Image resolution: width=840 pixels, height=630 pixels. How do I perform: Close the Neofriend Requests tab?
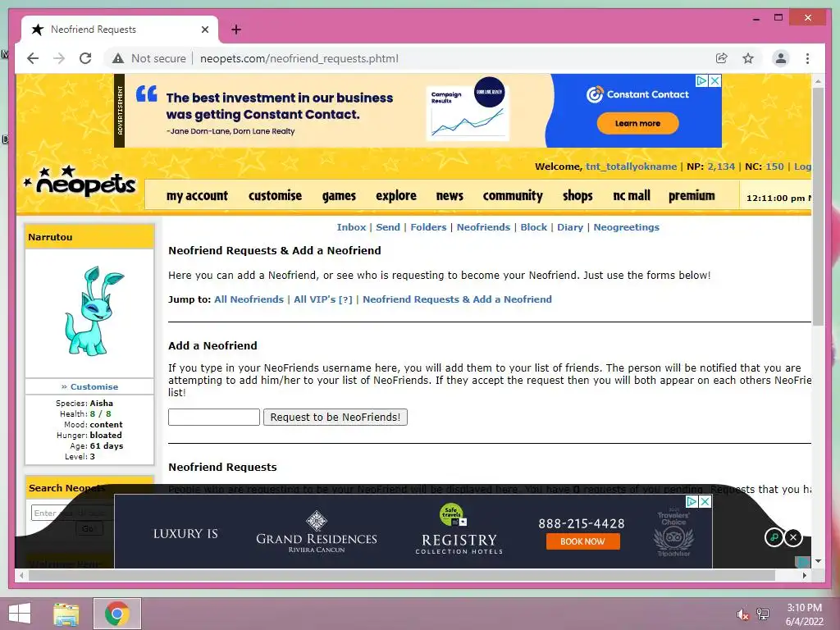pos(204,30)
